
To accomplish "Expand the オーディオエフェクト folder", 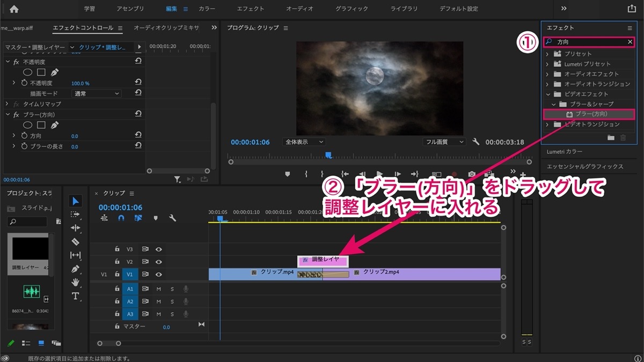I will (547, 74).
